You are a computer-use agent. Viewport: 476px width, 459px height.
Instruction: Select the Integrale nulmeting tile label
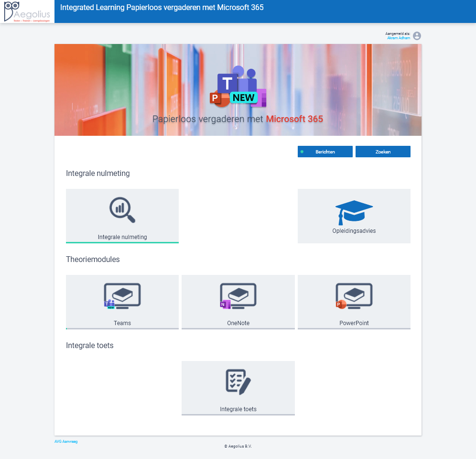(x=122, y=237)
